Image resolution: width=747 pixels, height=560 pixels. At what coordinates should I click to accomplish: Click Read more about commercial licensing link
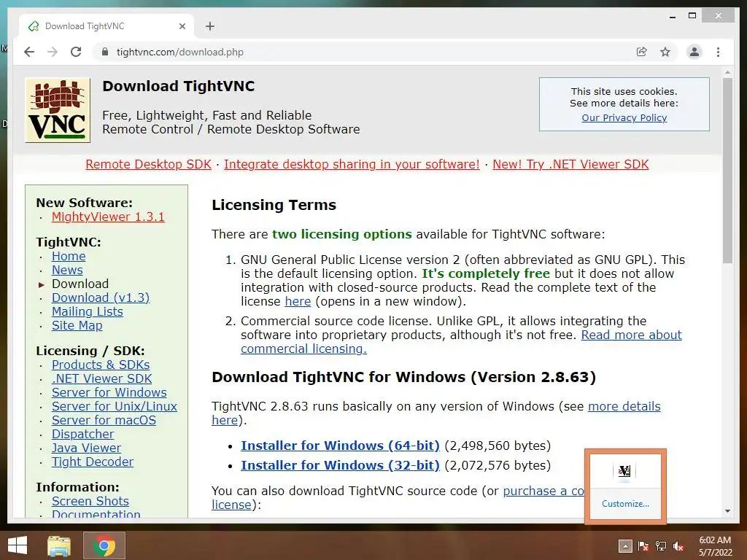631,335
